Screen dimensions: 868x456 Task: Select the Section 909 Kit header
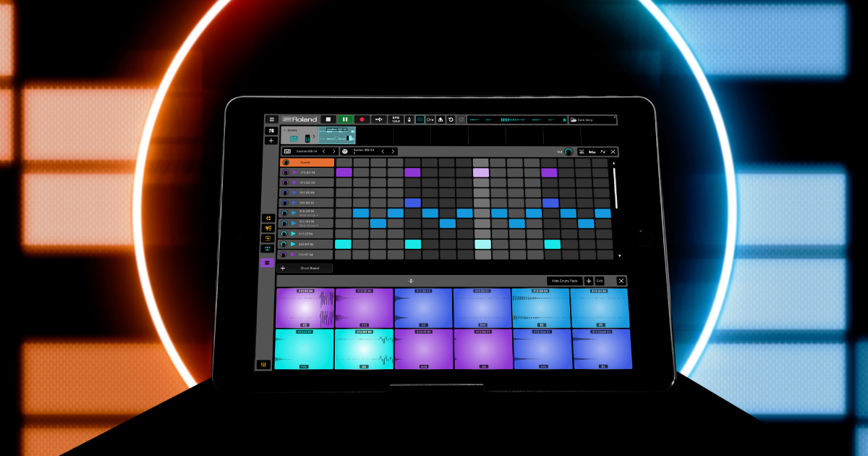click(x=363, y=151)
